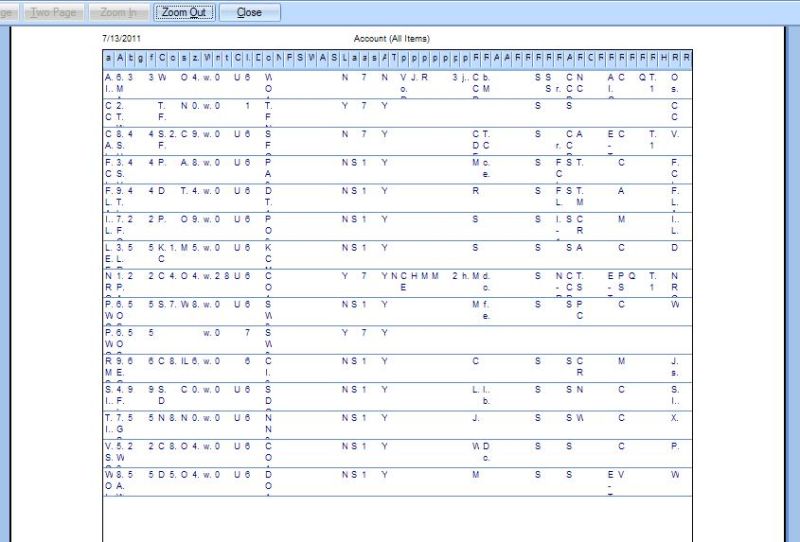Click the E V value in W 8. 5 row
This screenshot has width=800, height=542.
tap(616, 475)
